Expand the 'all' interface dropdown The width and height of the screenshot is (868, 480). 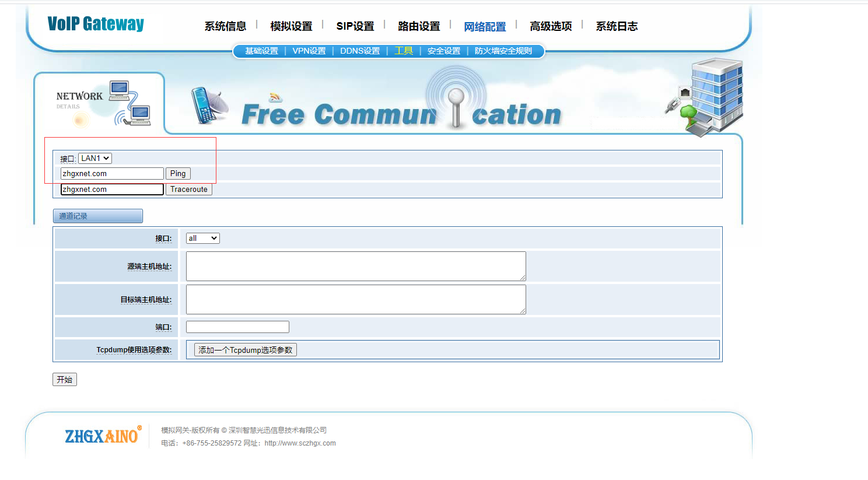point(202,238)
